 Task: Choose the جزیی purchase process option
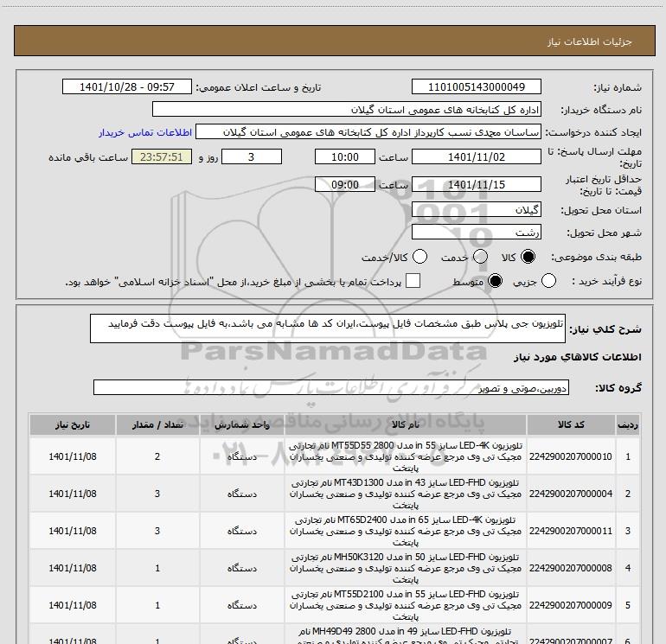548,281
